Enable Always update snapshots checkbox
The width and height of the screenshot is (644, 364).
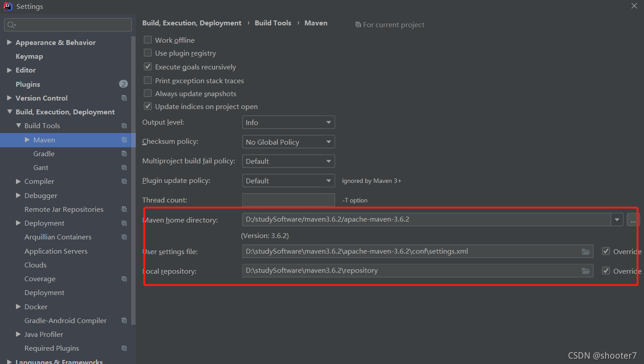coord(148,93)
